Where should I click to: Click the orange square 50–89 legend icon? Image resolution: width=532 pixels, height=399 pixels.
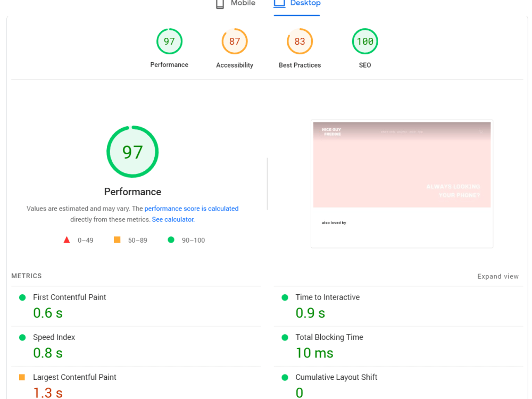117,240
